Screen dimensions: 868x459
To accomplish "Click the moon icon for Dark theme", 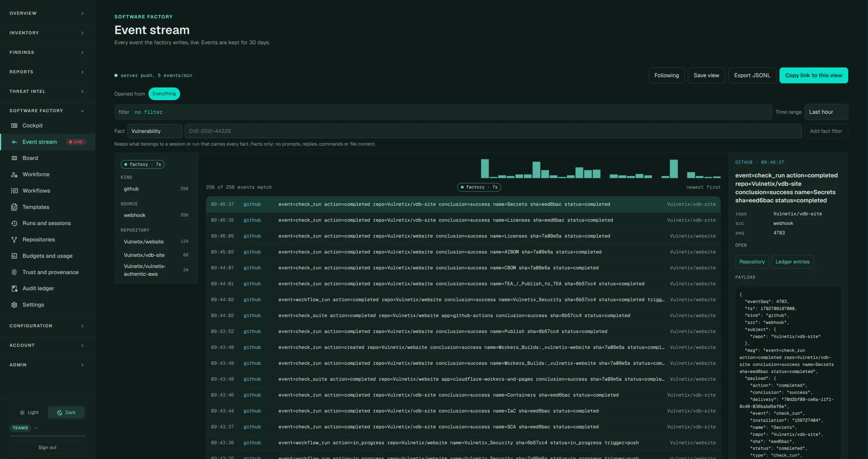I will (60, 412).
